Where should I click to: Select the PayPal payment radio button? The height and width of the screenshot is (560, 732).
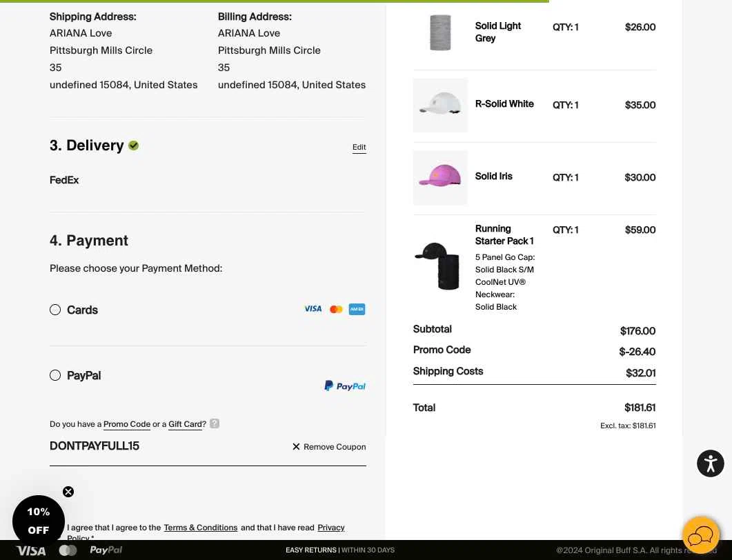click(55, 375)
